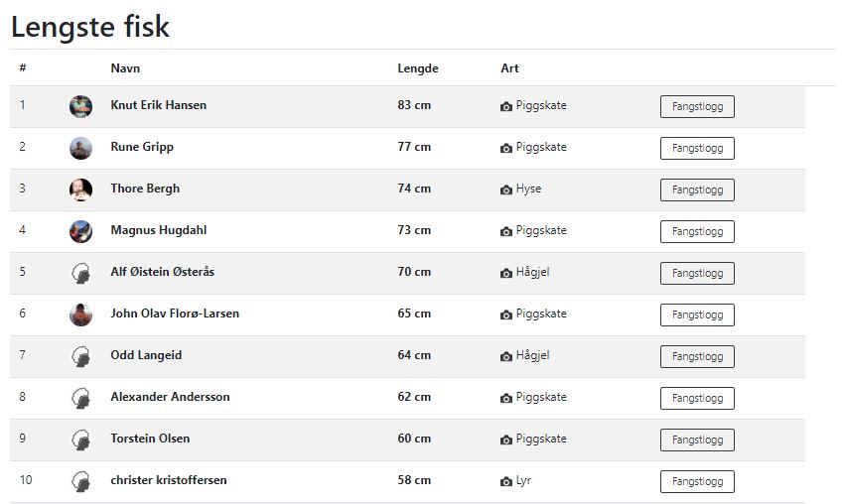Show Fangstlogg for christer kristoffersen
The width and height of the screenshot is (842, 504).
(x=697, y=482)
